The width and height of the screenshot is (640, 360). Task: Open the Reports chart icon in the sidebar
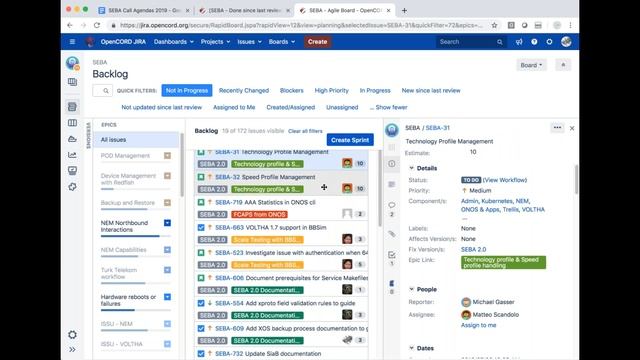point(72,155)
